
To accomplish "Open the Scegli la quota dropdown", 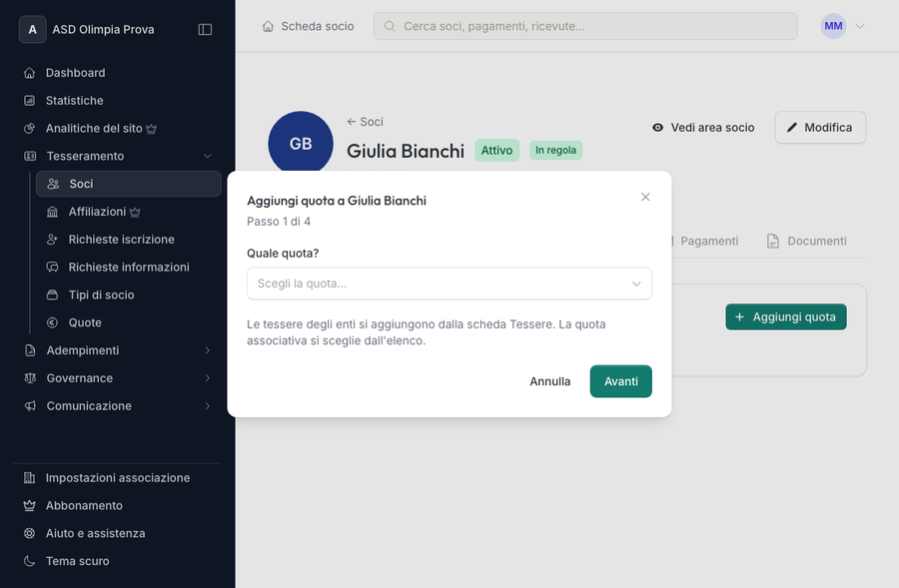I will pos(449,284).
